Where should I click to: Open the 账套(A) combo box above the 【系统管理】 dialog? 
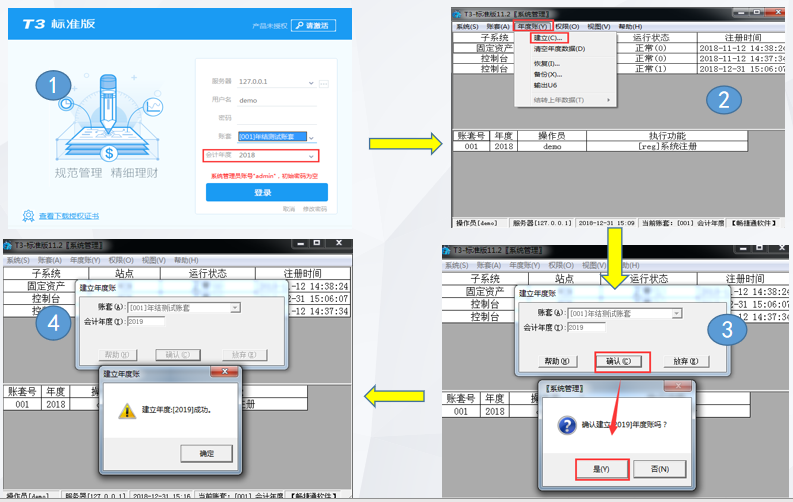pyautogui.click(x=676, y=314)
